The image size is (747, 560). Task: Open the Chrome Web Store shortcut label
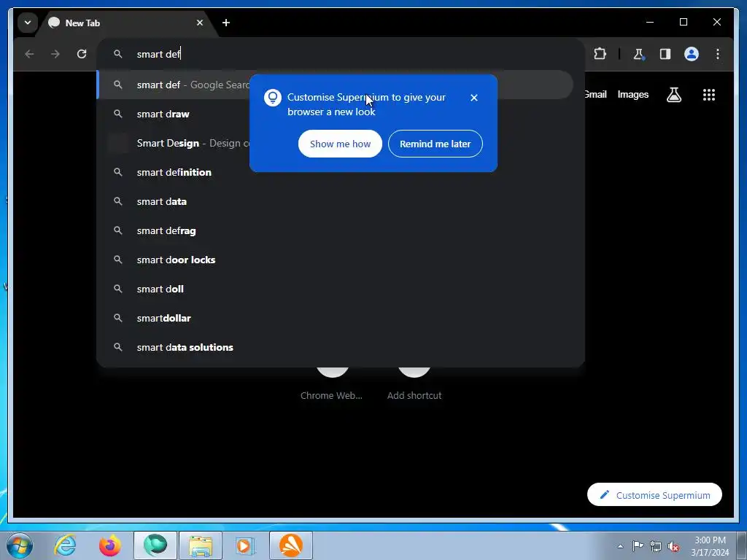(332, 396)
